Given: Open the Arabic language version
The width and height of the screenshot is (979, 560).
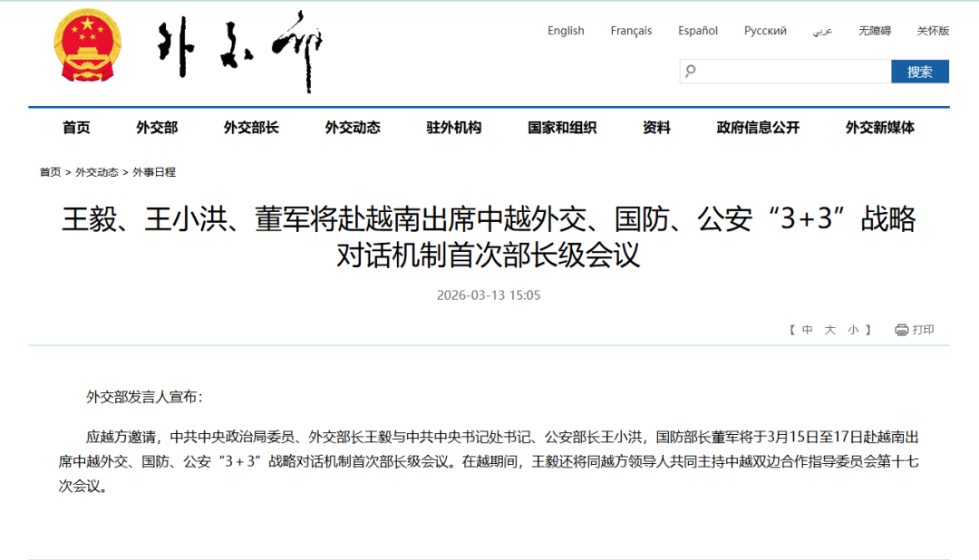Looking at the screenshot, I should click(822, 31).
